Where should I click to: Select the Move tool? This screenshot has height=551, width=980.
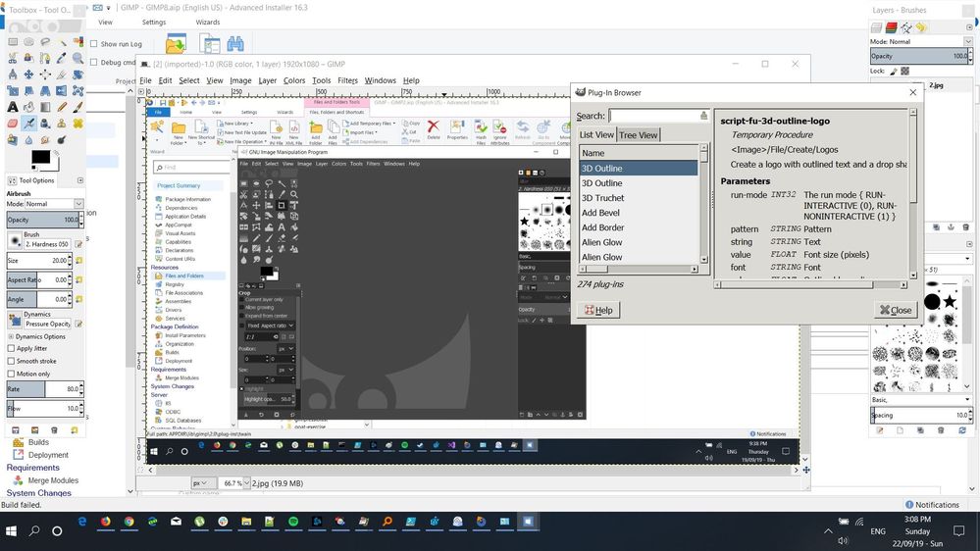[x=28, y=75]
